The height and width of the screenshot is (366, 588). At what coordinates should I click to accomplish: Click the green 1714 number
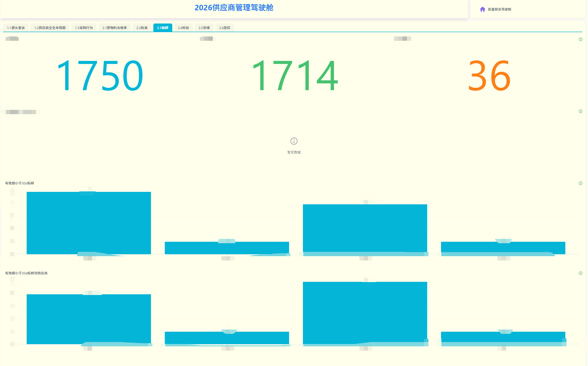coord(295,76)
